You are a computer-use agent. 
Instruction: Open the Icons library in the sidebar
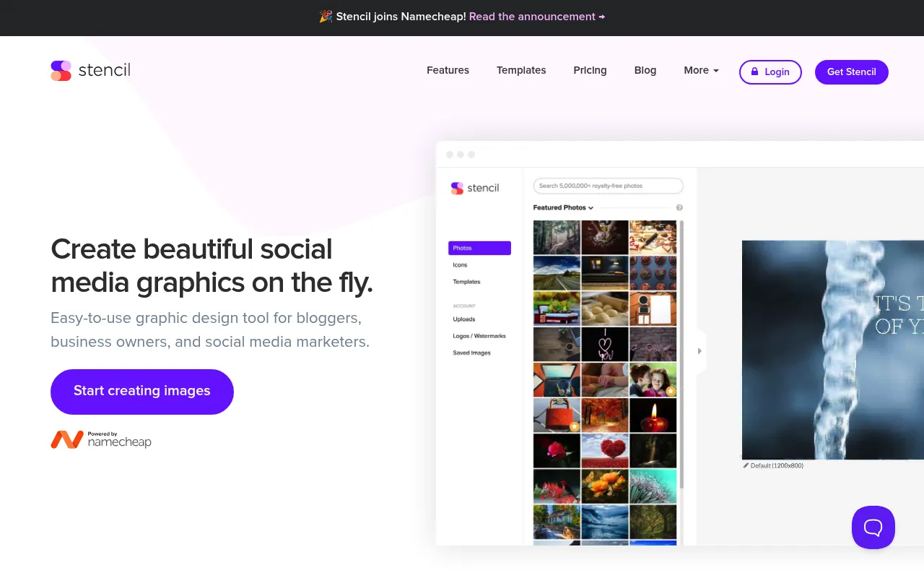(x=460, y=264)
